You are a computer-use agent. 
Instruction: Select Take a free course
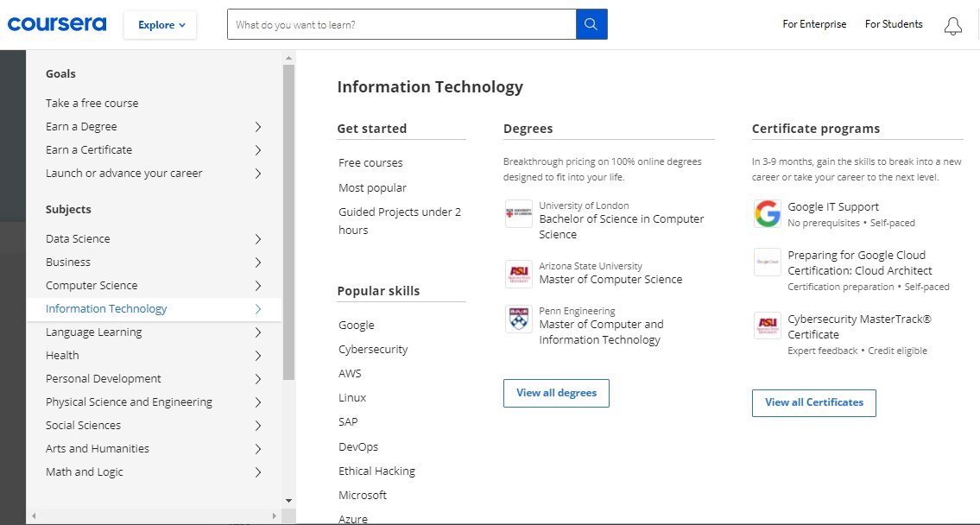[x=92, y=103]
